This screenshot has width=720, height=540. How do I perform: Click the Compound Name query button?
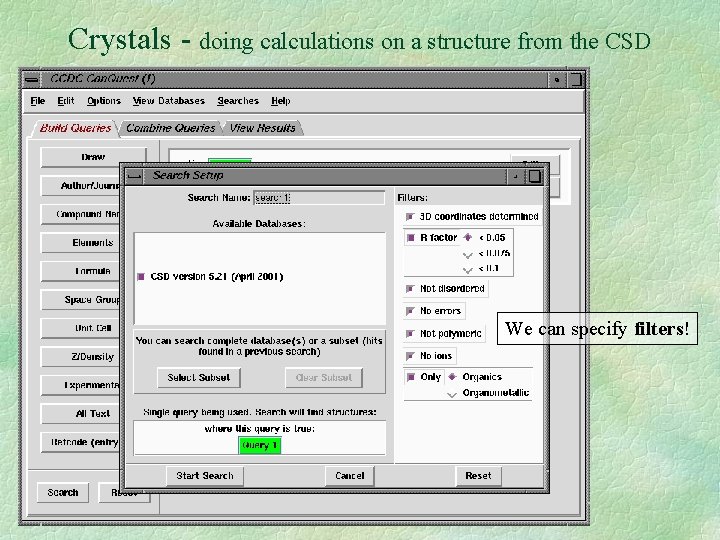(x=80, y=214)
